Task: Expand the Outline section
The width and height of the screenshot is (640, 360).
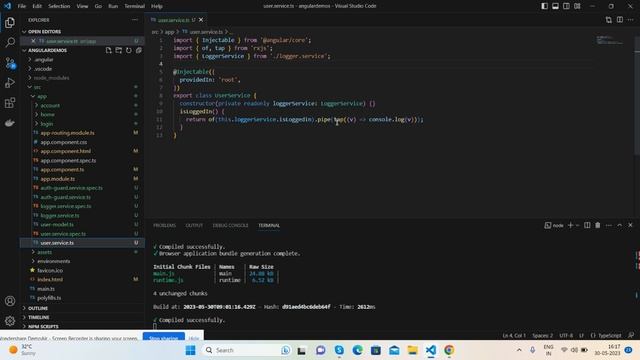Action: click(x=82, y=308)
